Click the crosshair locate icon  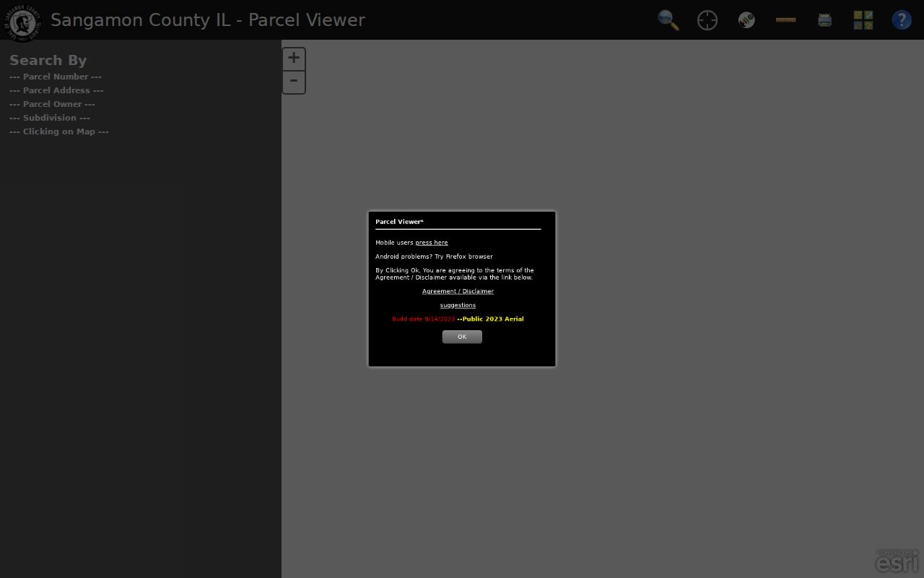click(x=707, y=20)
